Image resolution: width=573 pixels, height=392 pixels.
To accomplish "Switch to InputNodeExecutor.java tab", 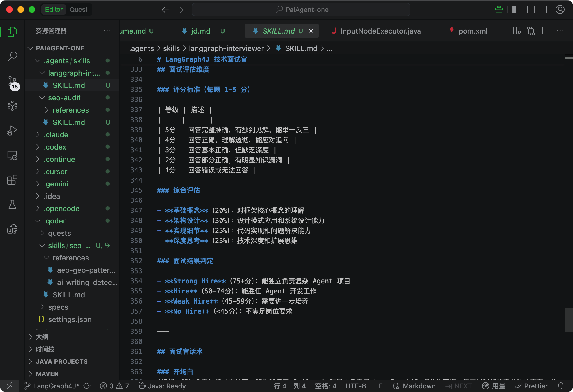I will pos(380,31).
